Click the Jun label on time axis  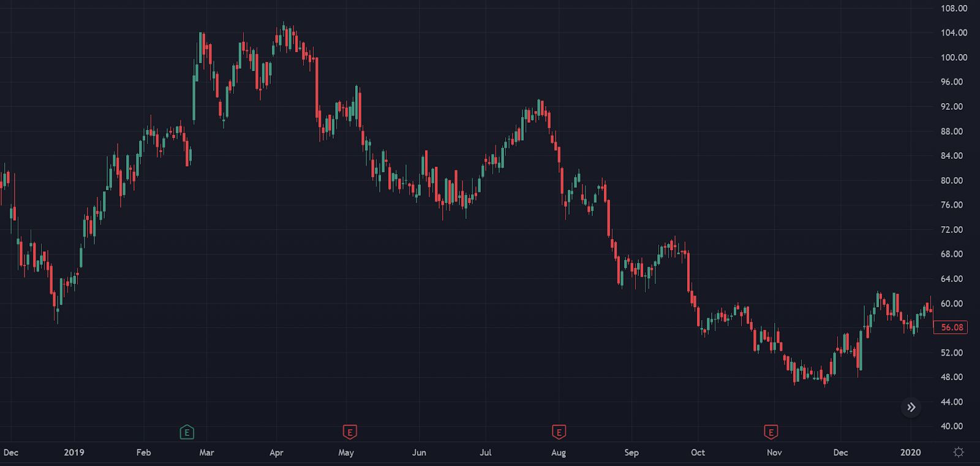pyautogui.click(x=419, y=453)
